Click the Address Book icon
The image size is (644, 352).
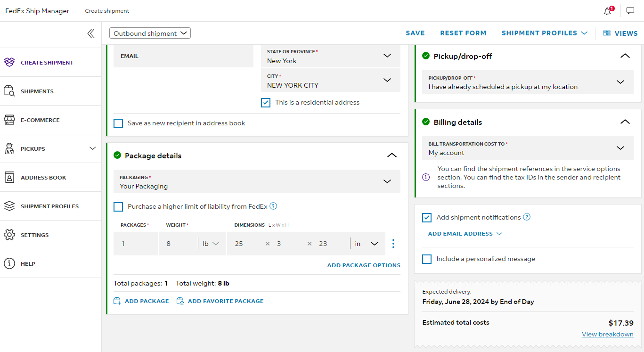coord(9,177)
